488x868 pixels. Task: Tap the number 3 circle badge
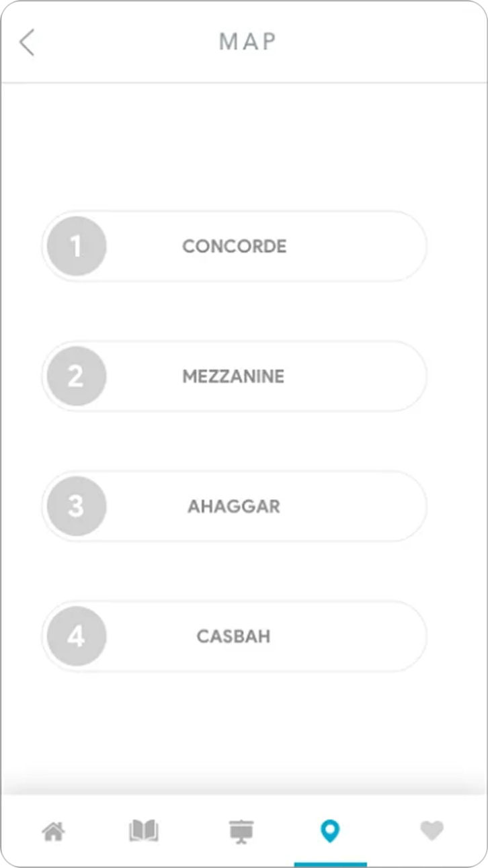77,506
